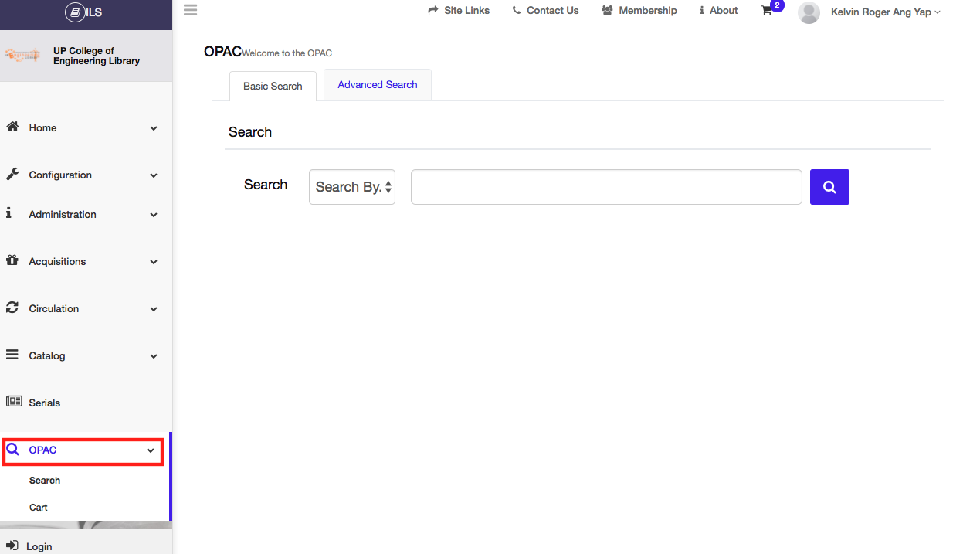Click the Membership people icon

[607, 10]
